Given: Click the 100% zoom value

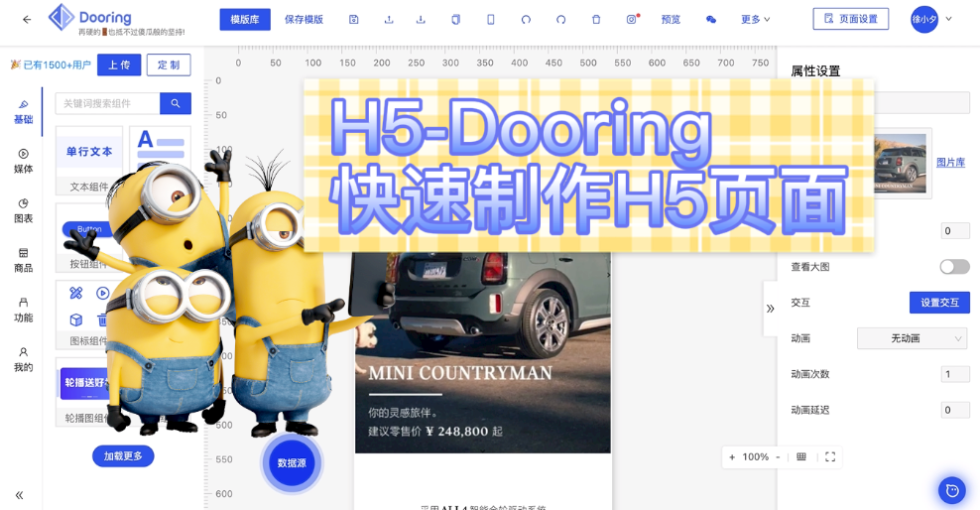Looking at the screenshot, I should [x=755, y=456].
